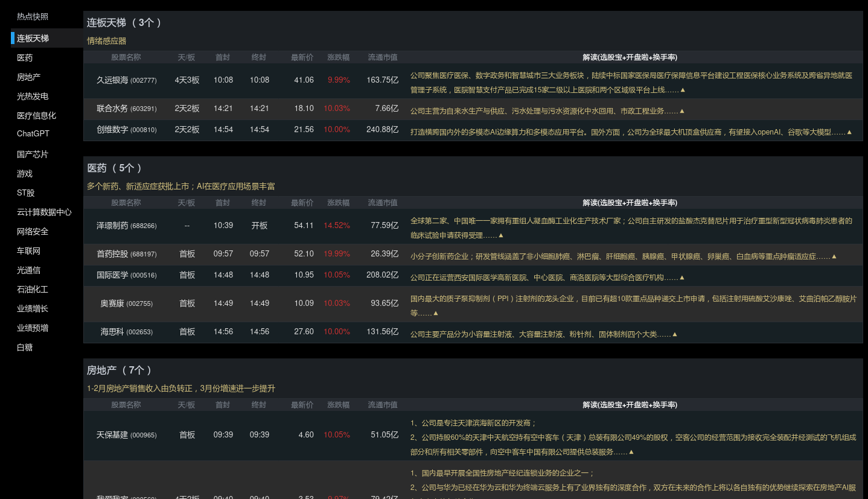Go to 医药 in the sidebar

25,58
